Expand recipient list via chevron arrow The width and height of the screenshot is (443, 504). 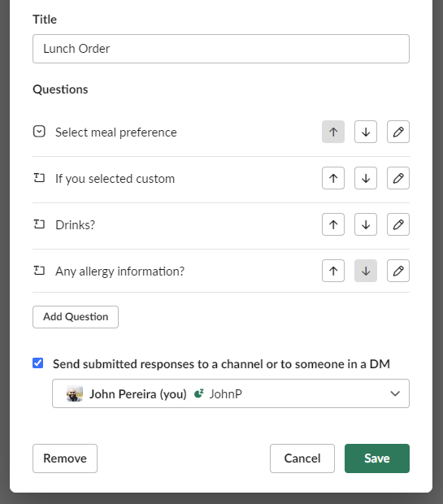pos(395,393)
